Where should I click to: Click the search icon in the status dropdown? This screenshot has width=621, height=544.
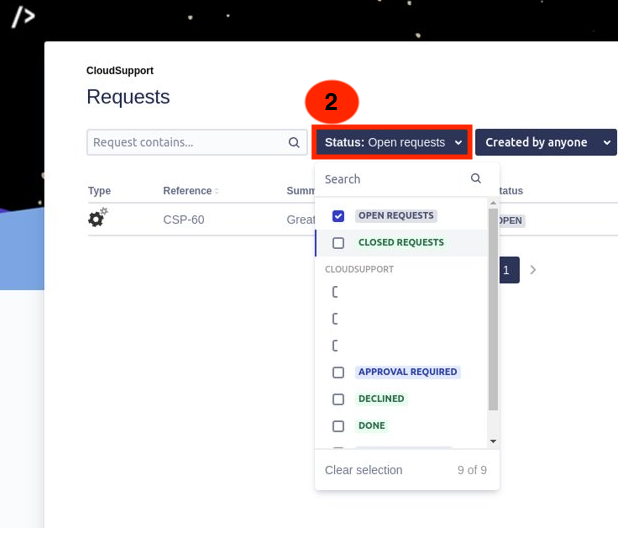coord(476,179)
